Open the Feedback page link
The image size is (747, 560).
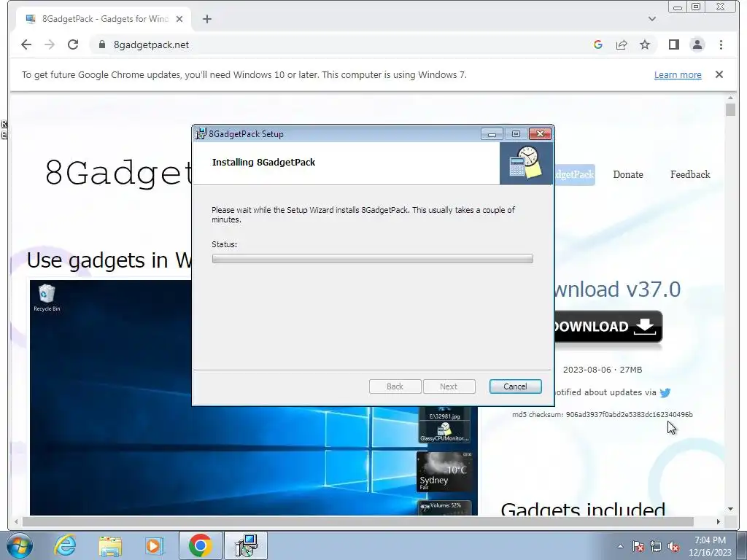690,175
